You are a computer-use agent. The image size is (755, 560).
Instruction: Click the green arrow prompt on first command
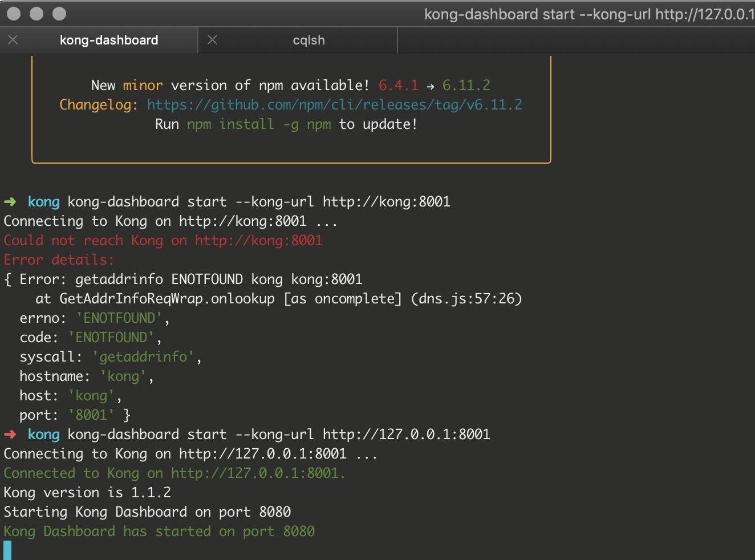(10, 202)
